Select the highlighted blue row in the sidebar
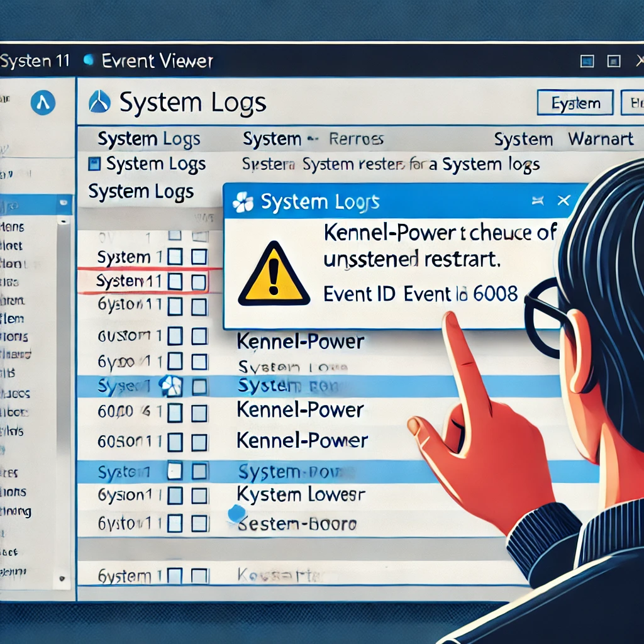The width and height of the screenshot is (644, 644). click(36, 204)
